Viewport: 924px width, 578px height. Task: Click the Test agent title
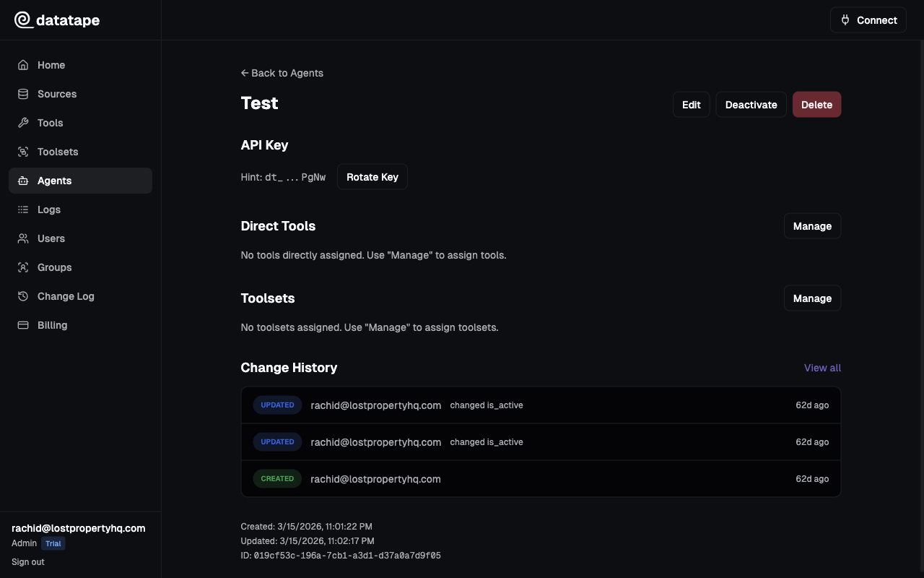point(259,103)
